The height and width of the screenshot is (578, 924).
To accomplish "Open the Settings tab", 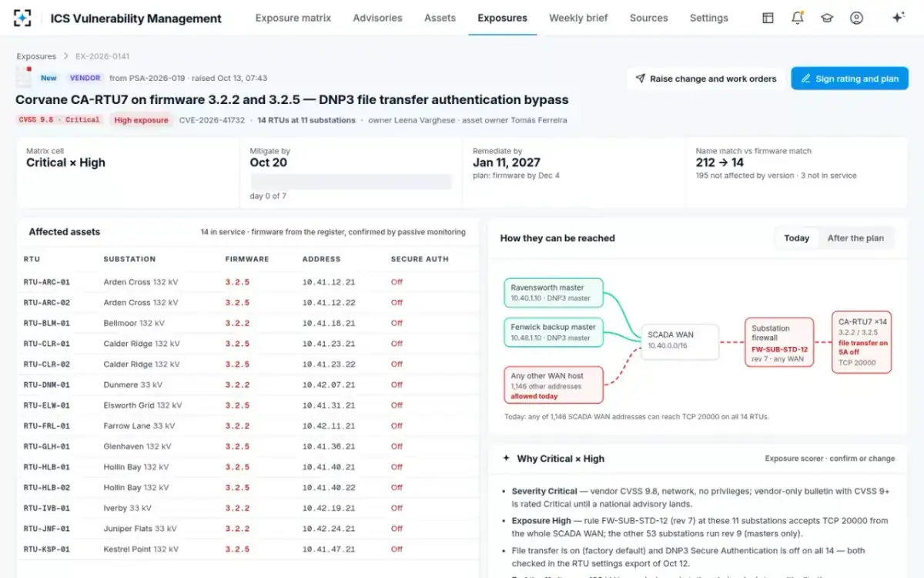I will click(x=708, y=18).
